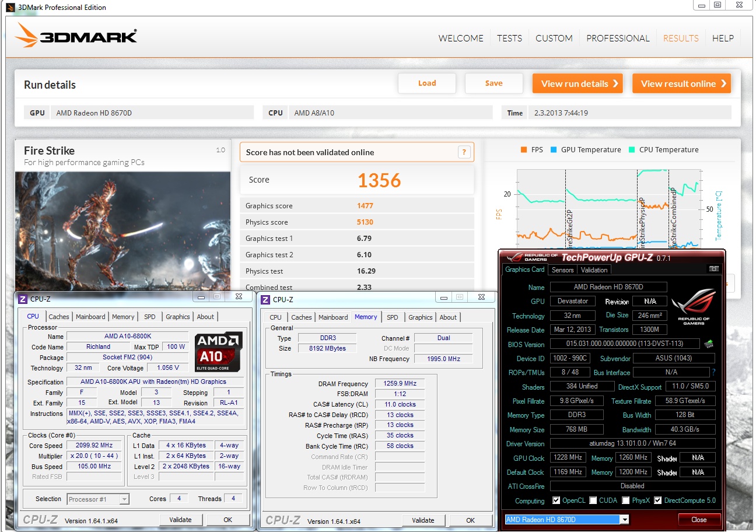Open Memory tab in left CPU-Z window
Screen dimensions: 756x532
123,317
